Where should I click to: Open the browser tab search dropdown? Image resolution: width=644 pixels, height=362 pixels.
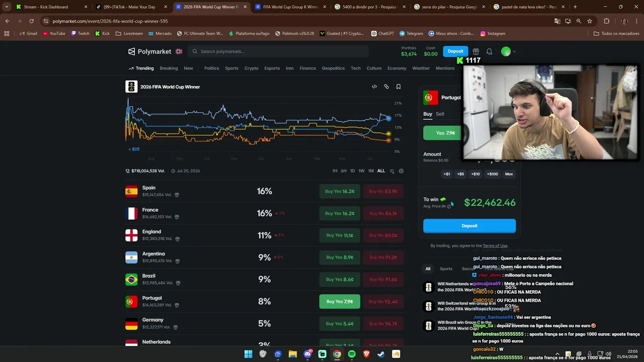coord(7,7)
